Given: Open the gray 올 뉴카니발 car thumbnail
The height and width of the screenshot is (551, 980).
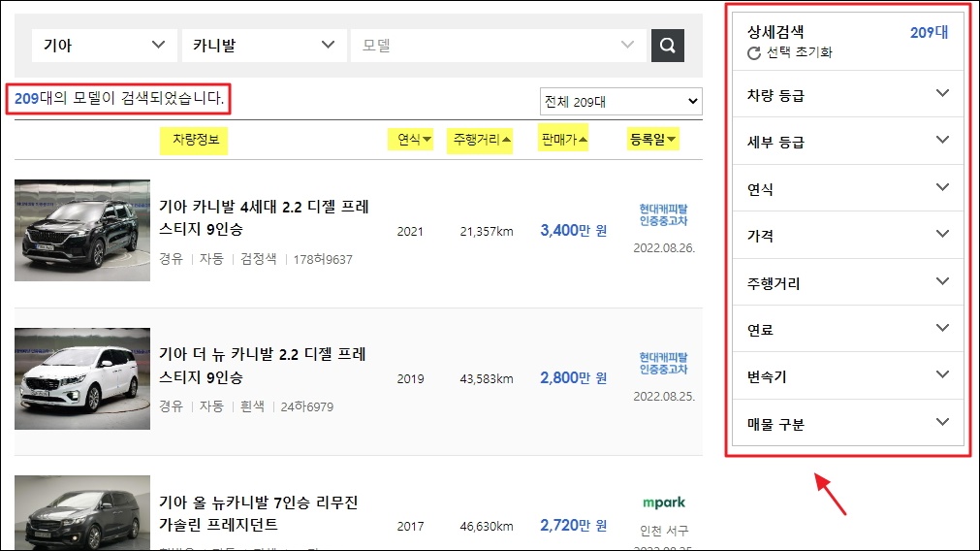Looking at the screenshot, I should (82, 513).
